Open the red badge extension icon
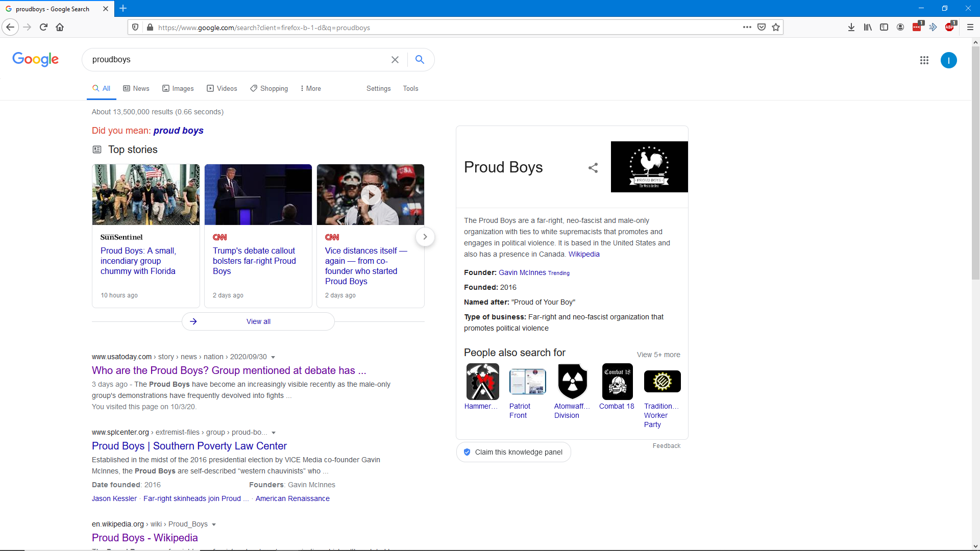 [917, 27]
